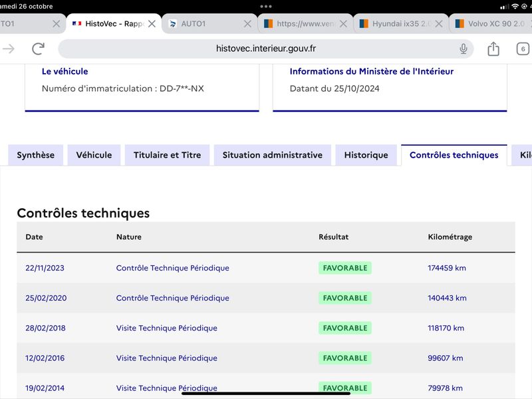This screenshot has width=532, height=399.
Task: Click the 99607 km value
Action: pyautogui.click(x=445, y=358)
